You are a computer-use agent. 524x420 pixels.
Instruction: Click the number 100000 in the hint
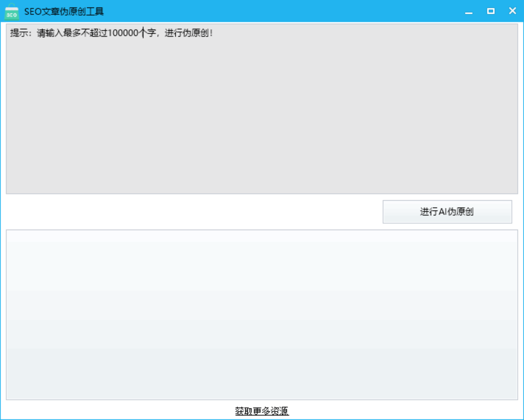pyautogui.click(x=123, y=33)
